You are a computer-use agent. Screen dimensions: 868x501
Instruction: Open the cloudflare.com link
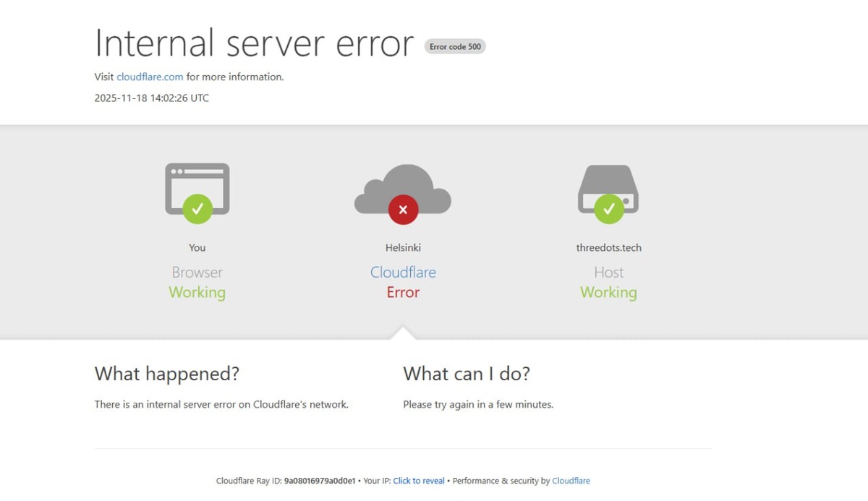(150, 77)
